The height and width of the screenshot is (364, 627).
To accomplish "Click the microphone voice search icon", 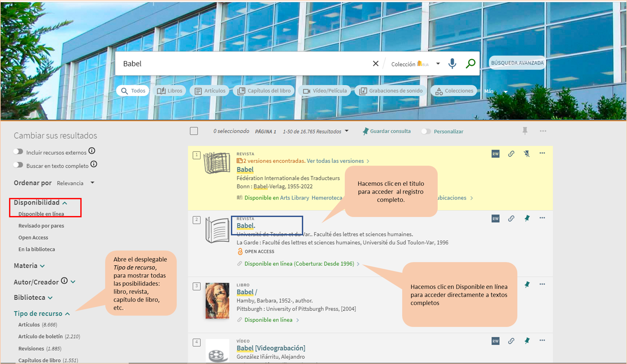I will tap(452, 64).
